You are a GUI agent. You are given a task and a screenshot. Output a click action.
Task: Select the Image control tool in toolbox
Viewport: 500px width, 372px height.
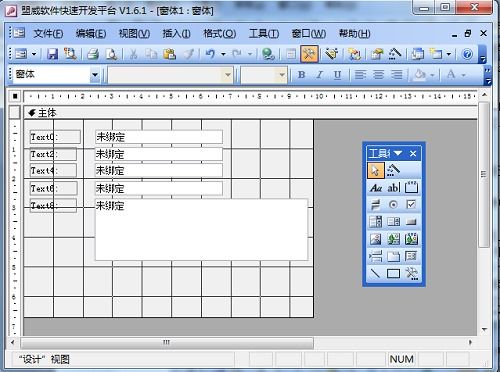pyautogui.click(x=376, y=239)
